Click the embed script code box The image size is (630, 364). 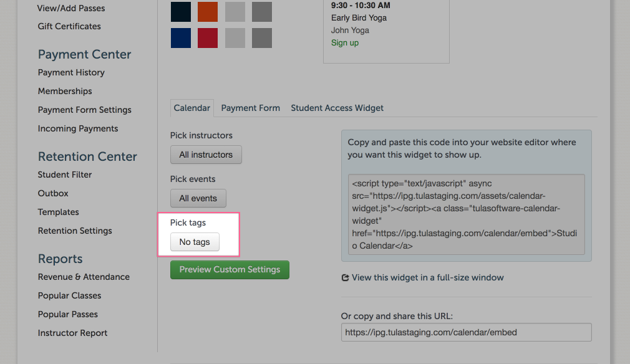tap(467, 214)
